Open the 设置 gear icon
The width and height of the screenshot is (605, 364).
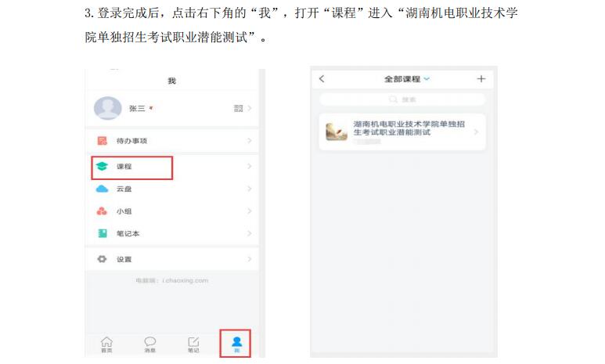pyautogui.click(x=102, y=259)
